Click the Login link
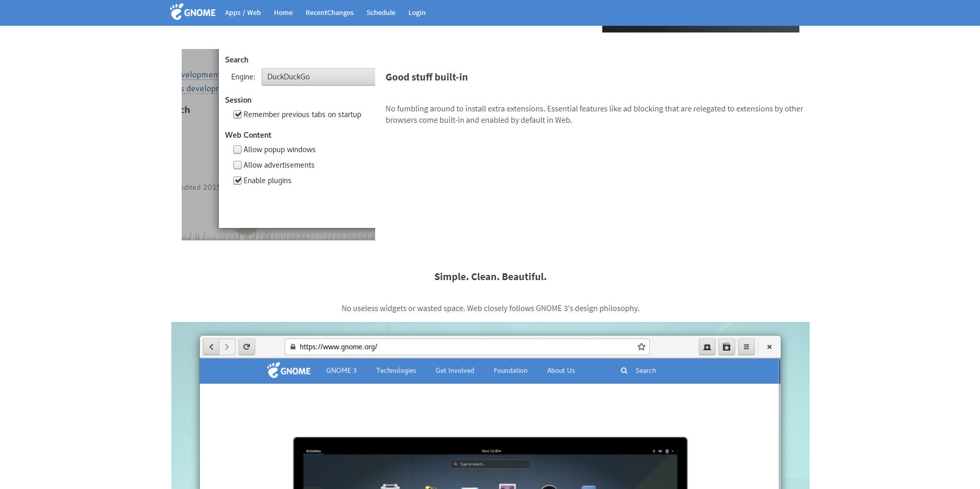 tap(417, 12)
